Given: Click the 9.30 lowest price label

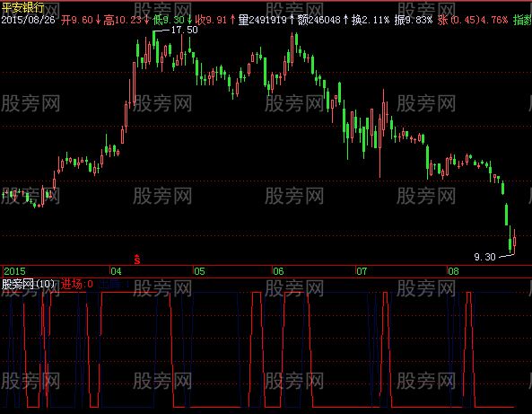Looking at the screenshot, I should tap(484, 257).
